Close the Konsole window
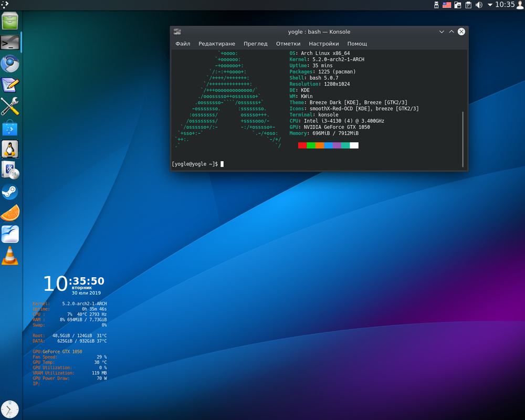 [x=461, y=32]
